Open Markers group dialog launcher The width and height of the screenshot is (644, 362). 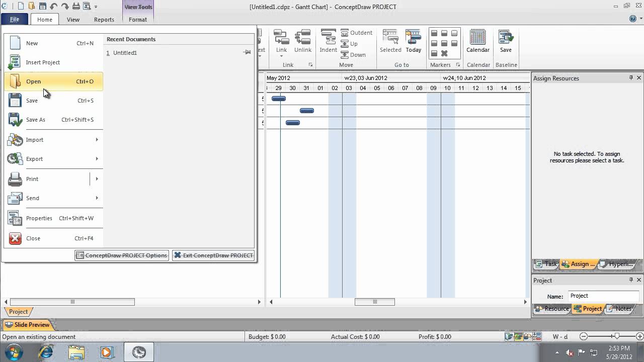tap(458, 65)
